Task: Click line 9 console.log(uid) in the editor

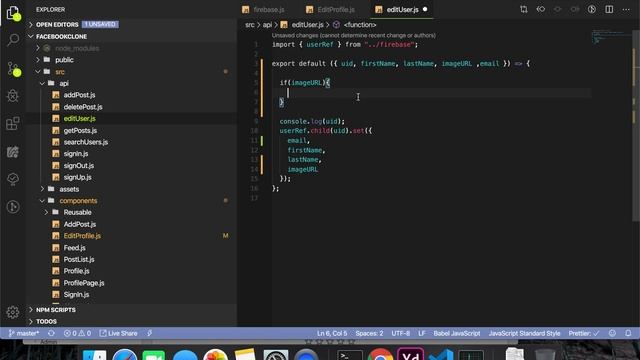Action: click(x=312, y=121)
